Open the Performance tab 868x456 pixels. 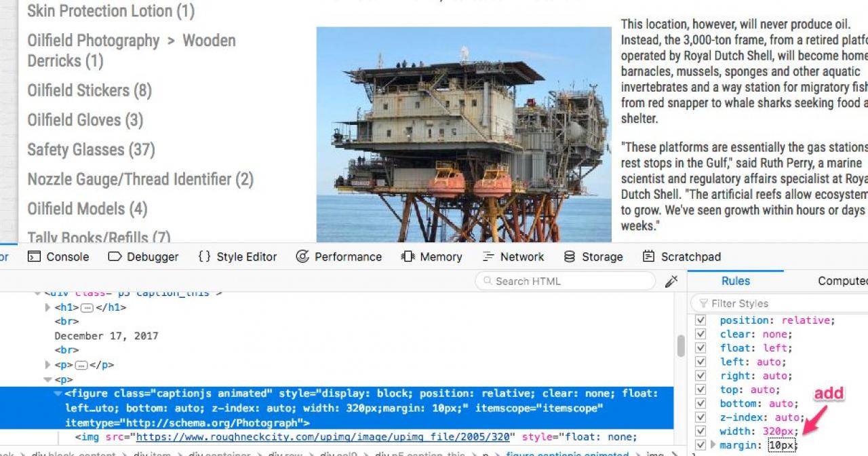(338, 256)
